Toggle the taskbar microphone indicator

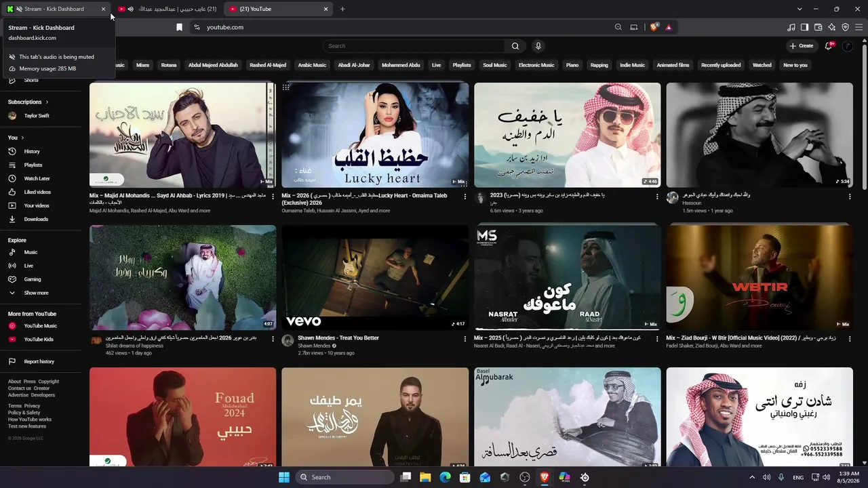coord(781,477)
